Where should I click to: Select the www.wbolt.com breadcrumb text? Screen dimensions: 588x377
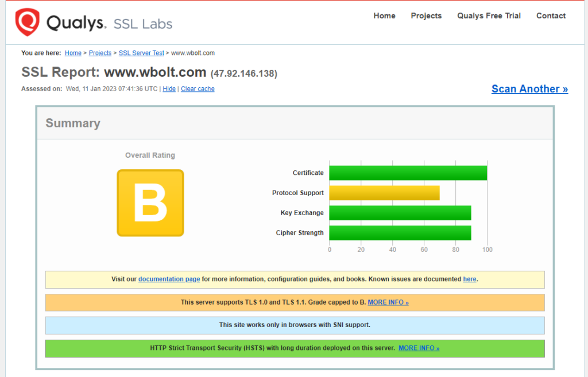(193, 53)
